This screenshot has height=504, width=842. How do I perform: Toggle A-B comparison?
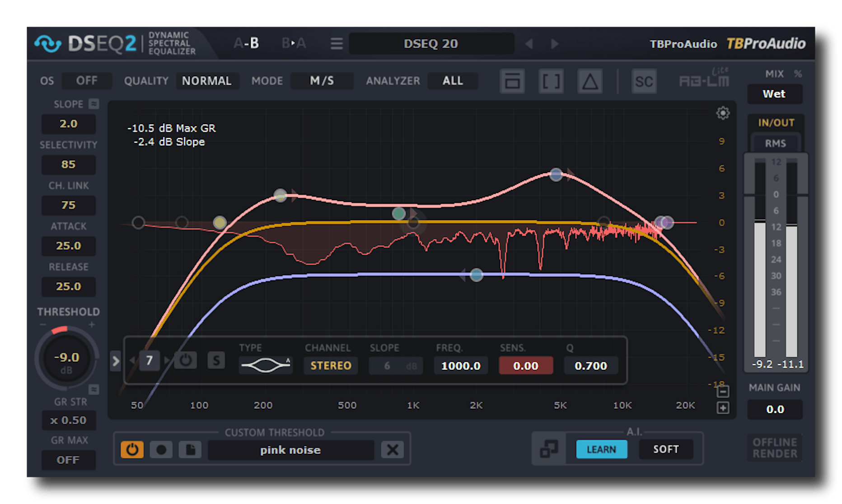point(246,43)
